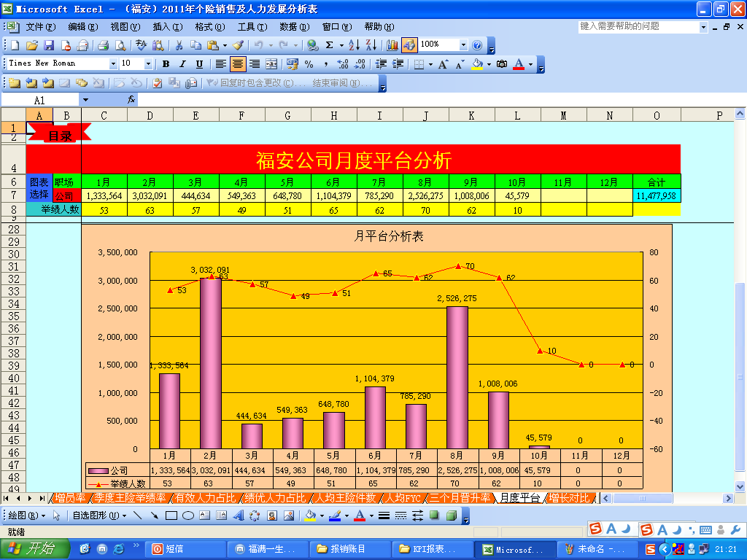
Task: Apply percent style icon
Action: coord(309,64)
